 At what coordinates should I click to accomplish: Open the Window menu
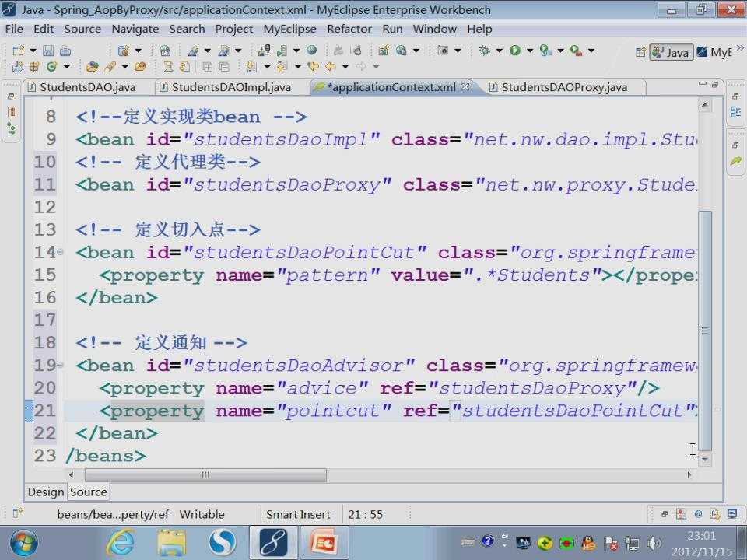point(434,29)
